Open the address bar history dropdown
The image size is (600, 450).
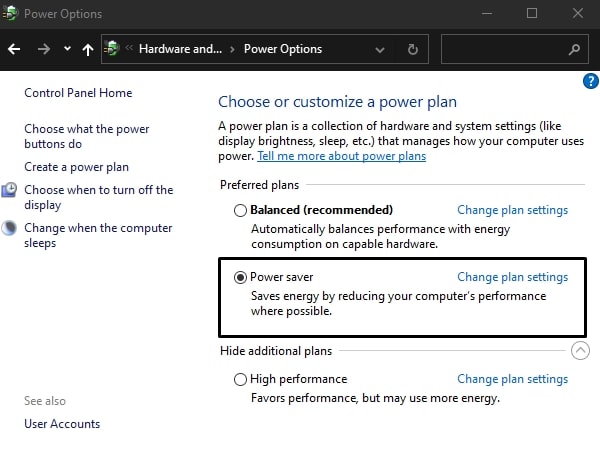(380, 50)
